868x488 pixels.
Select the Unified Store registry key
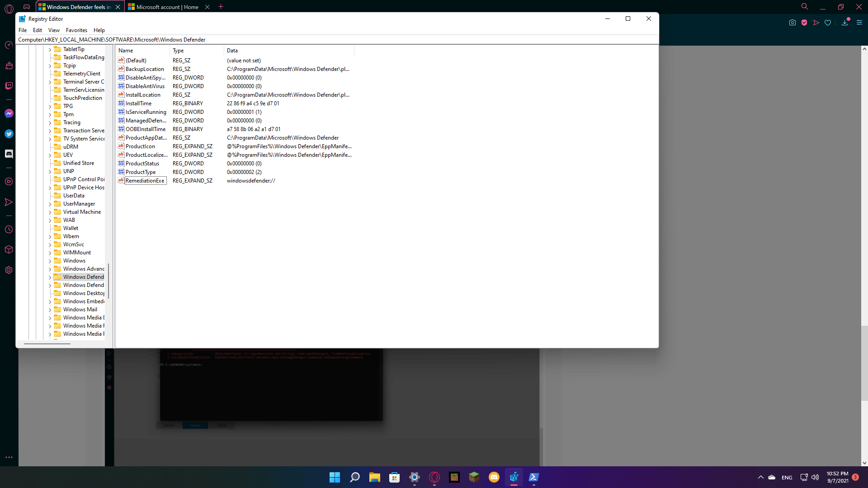[79, 163]
